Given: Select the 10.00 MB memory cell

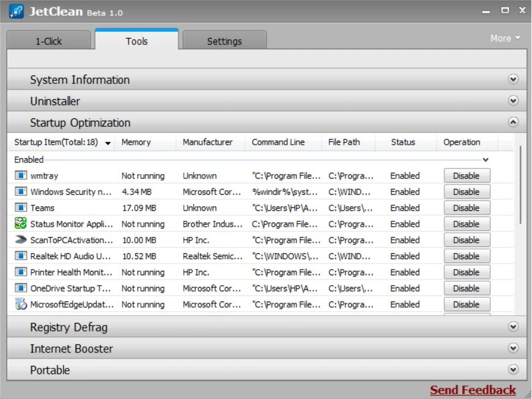Looking at the screenshot, I should (x=139, y=240).
